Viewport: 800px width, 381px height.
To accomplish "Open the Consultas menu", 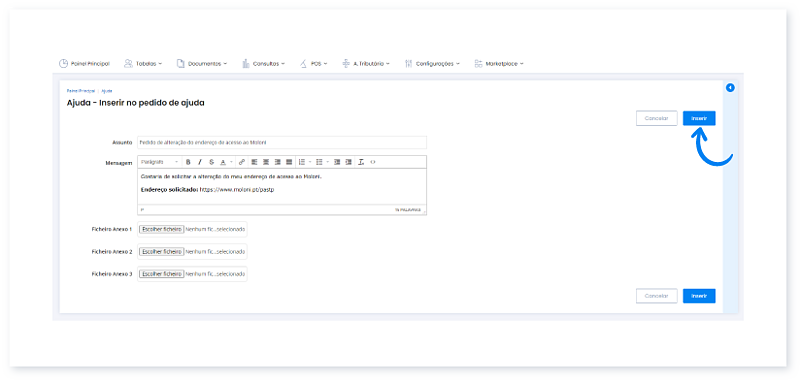I will click(x=263, y=64).
